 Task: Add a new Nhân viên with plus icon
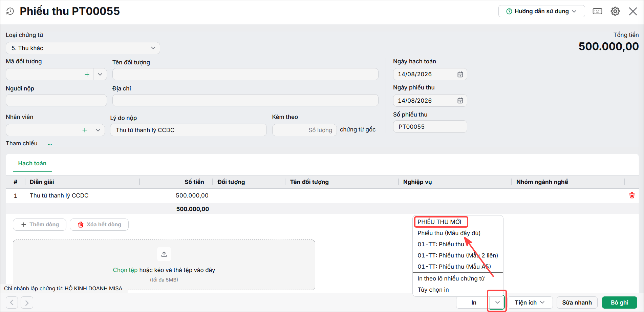pyautogui.click(x=85, y=130)
